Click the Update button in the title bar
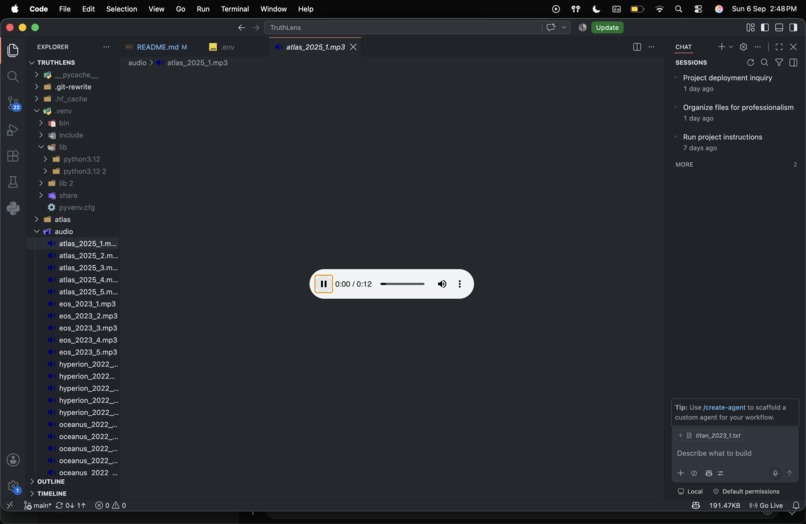 click(x=607, y=27)
